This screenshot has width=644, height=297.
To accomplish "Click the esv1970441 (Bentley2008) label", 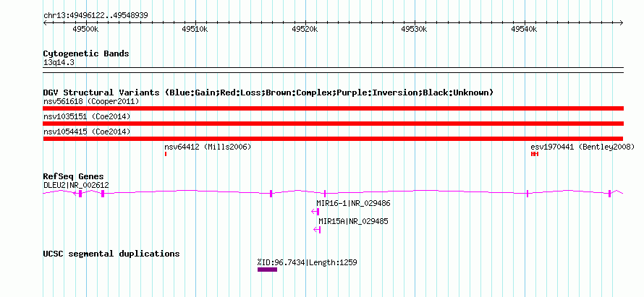I will (582, 147).
